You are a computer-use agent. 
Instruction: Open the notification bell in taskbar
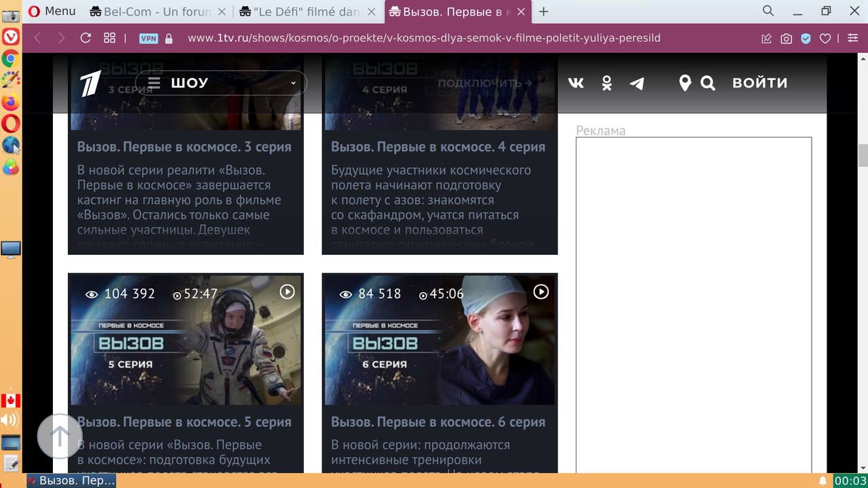click(x=823, y=481)
